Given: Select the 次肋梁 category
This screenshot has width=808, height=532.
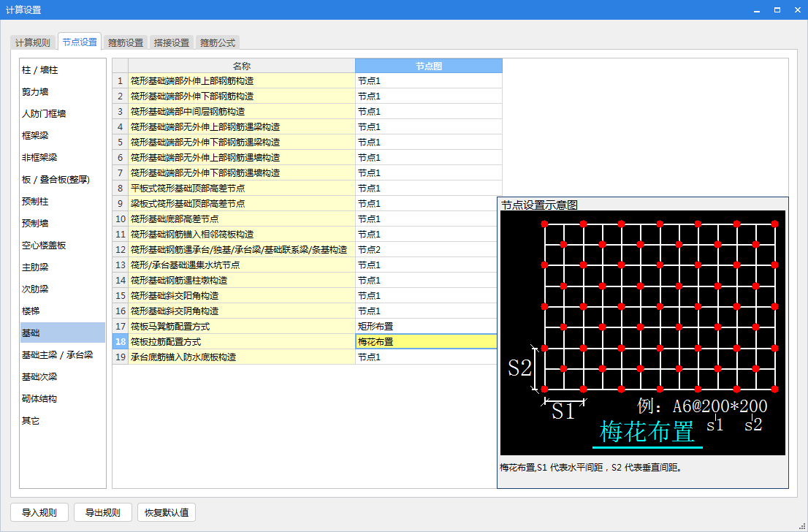Looking at the screenshot, I should (x=62, y=289).
